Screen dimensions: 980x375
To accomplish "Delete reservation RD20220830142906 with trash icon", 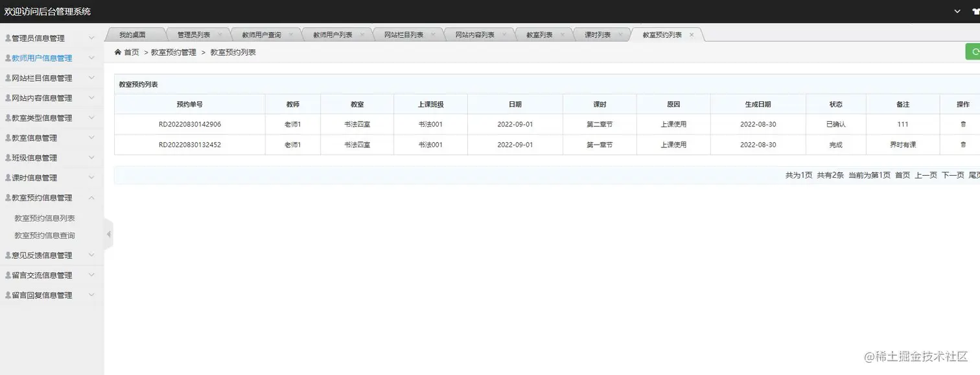I will click(x=962, y=124).
